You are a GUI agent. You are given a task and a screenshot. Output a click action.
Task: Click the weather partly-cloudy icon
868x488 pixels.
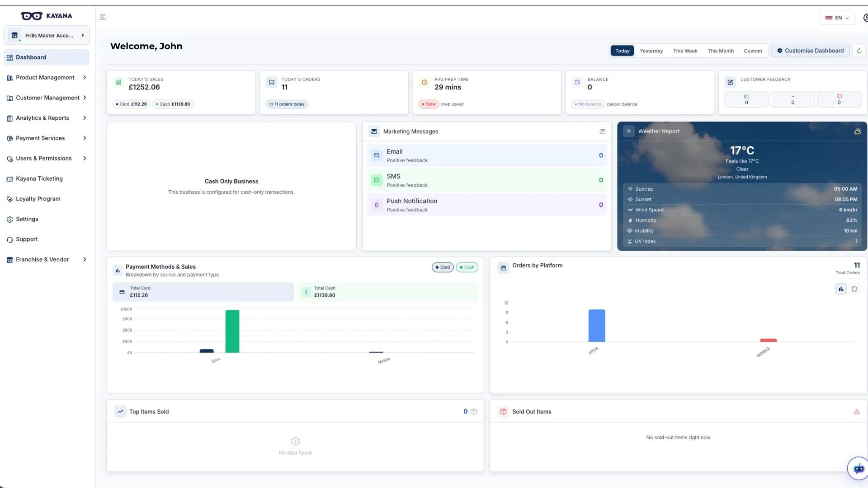(x=858, y=131)
